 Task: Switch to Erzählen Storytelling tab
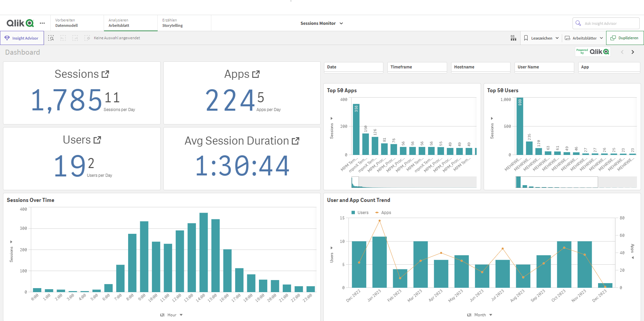(x=184, y=23)
